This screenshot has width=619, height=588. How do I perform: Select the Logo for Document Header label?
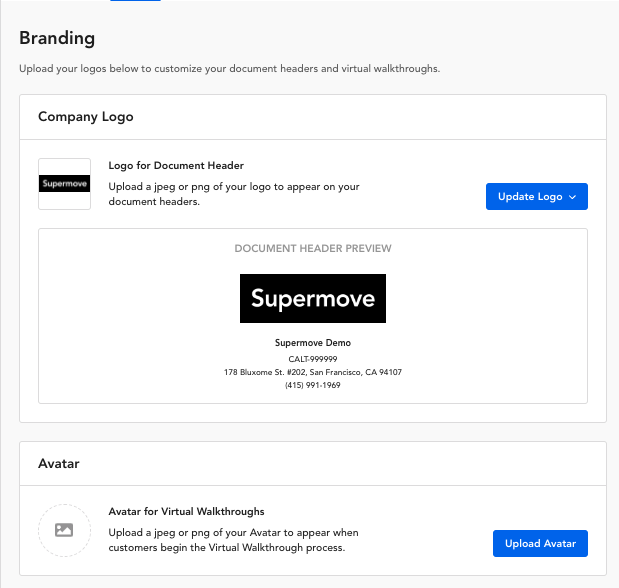[176, 165]
